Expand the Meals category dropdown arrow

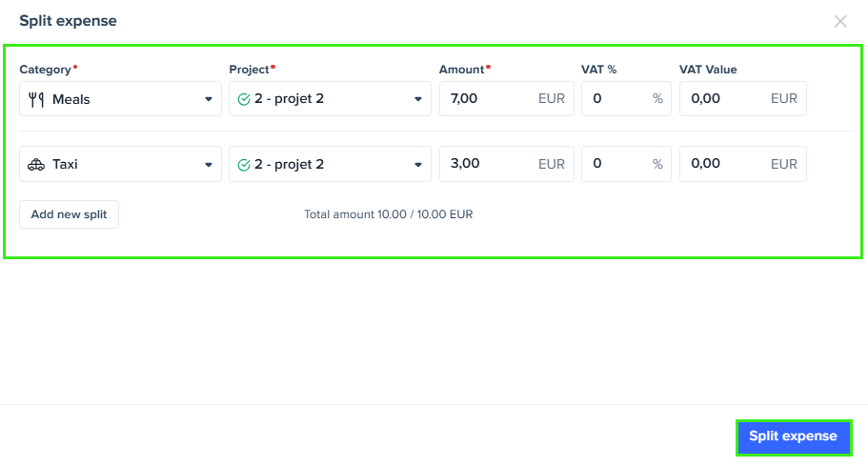click(x=208, y=100)
